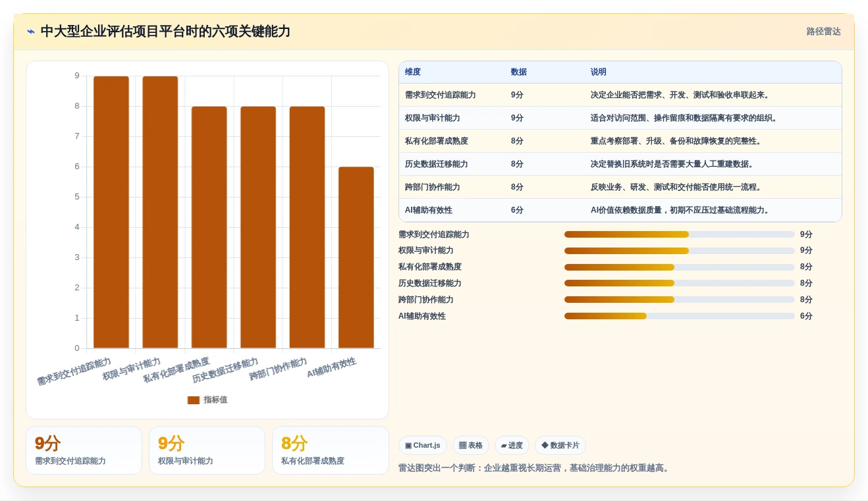The height and width of the screenshot is (501, 868).
Task: Click 跨部门协作能力 progress bar
Action: click(x=680, y=300)
